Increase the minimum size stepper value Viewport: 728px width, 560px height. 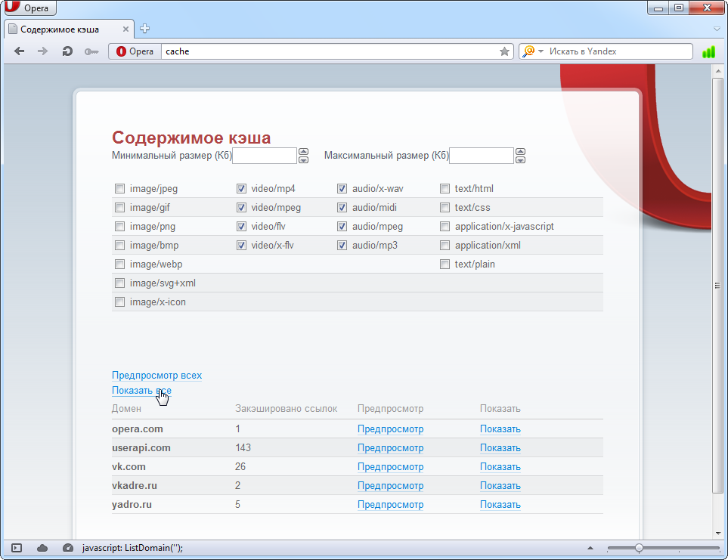(303, 152)
